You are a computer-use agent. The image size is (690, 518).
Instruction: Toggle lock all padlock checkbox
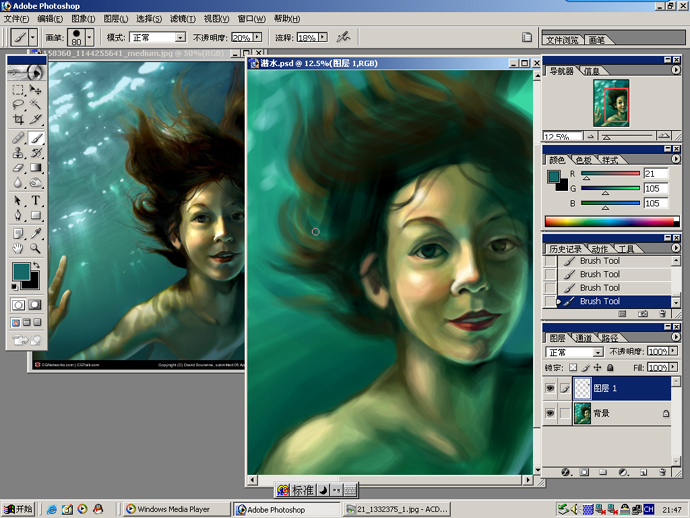610,367
